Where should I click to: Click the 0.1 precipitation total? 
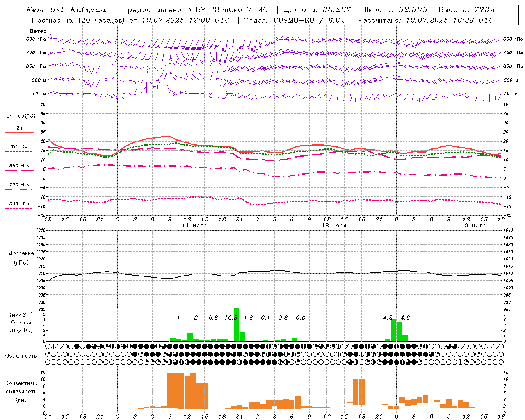tap(266, 318)
